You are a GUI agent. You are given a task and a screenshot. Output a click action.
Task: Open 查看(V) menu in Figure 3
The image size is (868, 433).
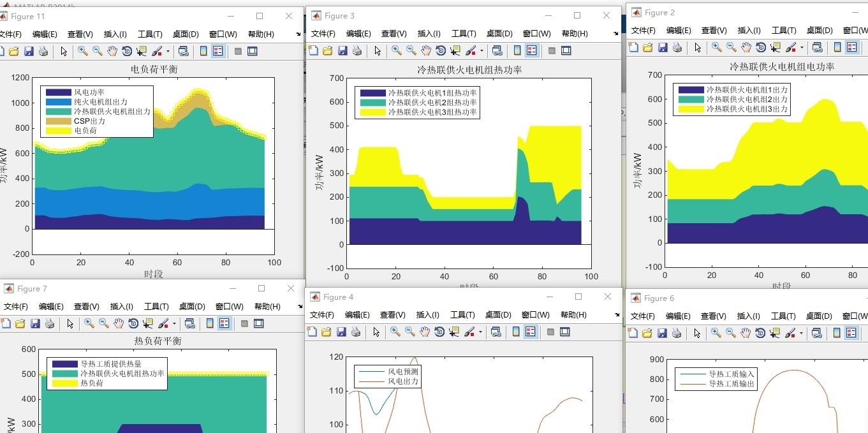pyautogui.click(x=394, y=34)
